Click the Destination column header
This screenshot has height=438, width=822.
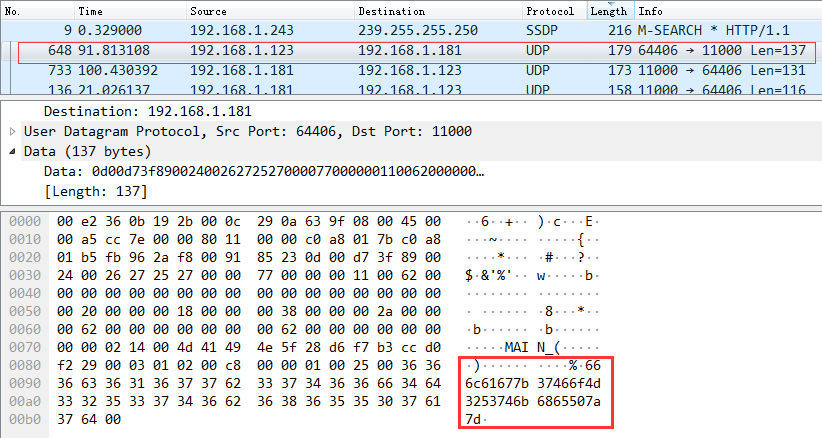point(391,11)
